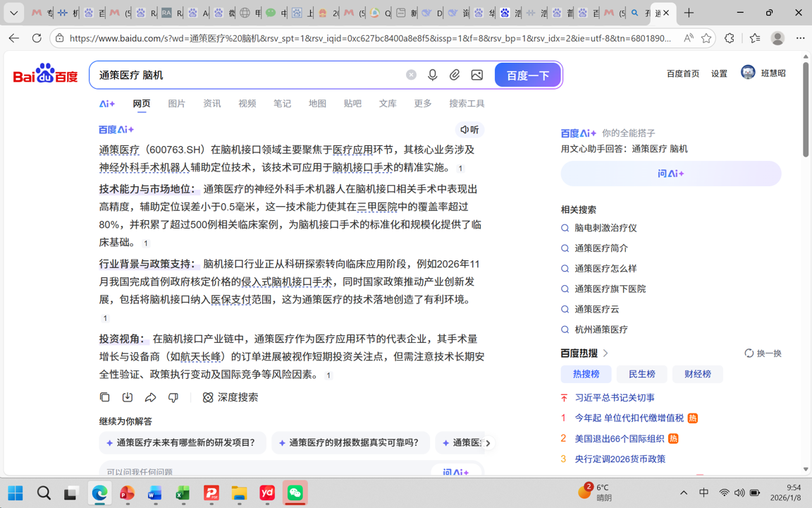Screen dimensions: 812x508
Task: Expand the 更多 search categories
Action: (423, 104)
